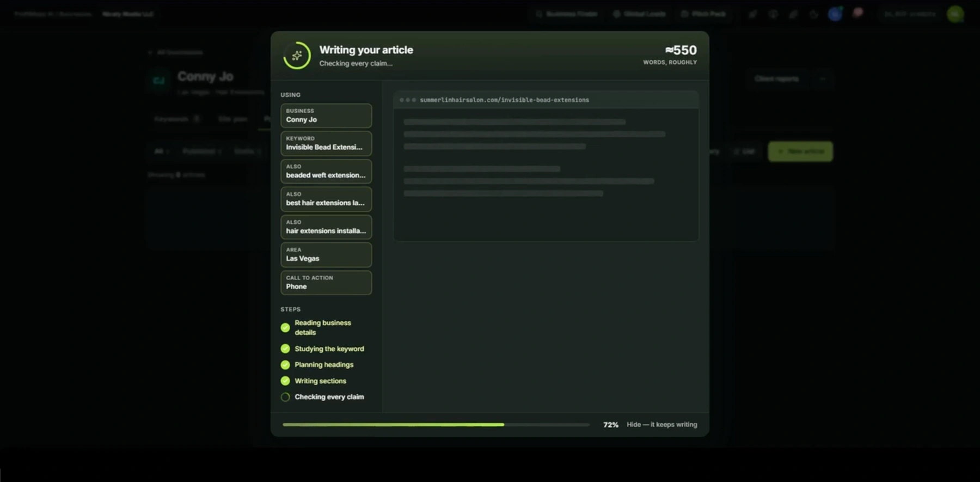Viewport: 980px width, 482px height.
Task: Open Client reports in the background page
Action: (777, 79)
